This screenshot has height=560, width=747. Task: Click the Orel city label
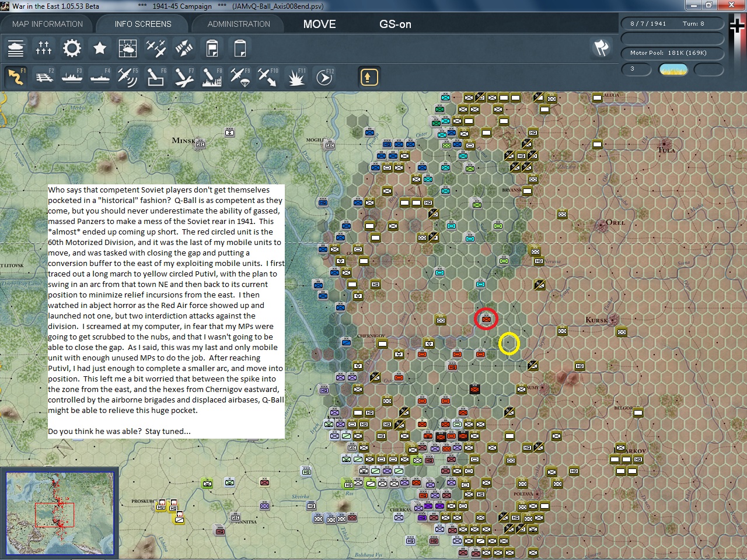[615, 222]
